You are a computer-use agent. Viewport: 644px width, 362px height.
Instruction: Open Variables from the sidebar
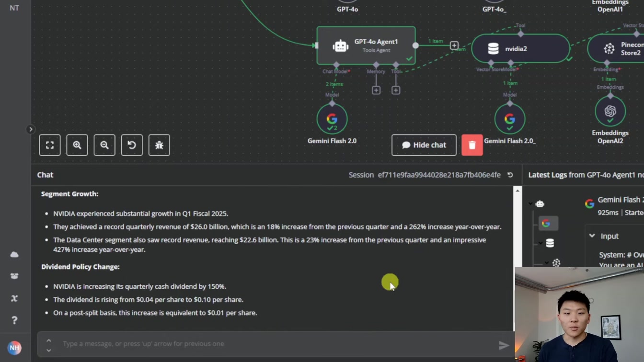14,298
